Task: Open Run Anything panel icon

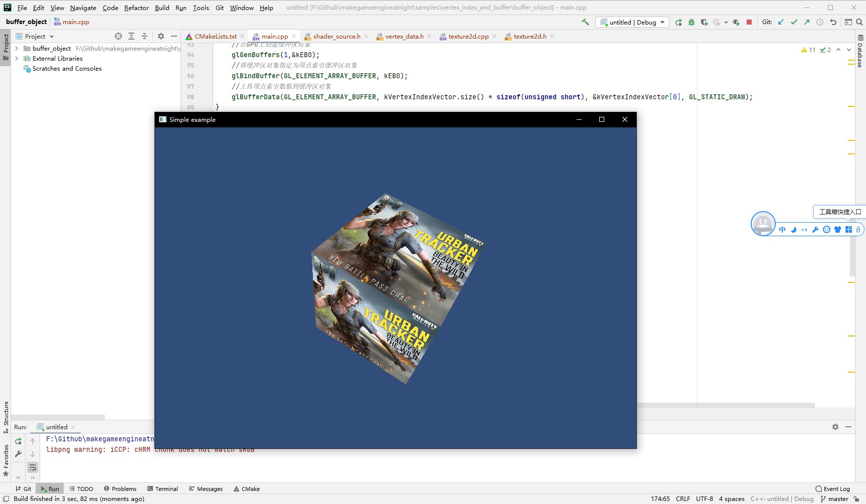Action: pyautogui.click(x=848, y=22)
